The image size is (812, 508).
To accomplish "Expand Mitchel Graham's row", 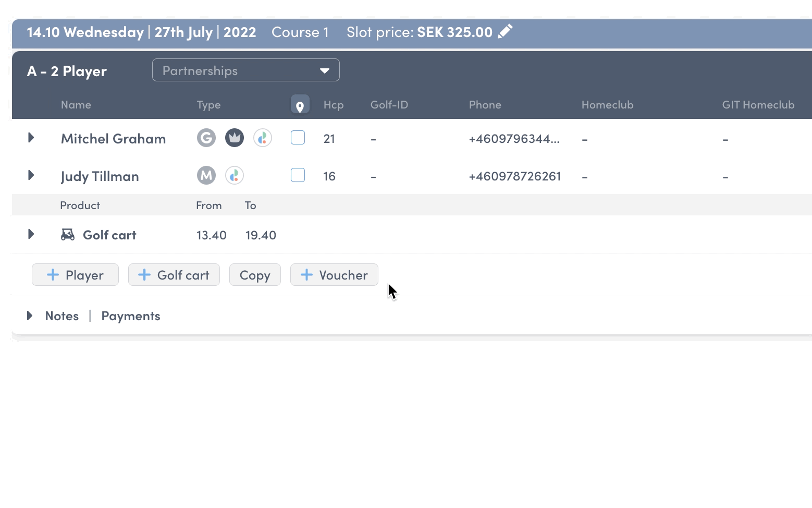I will (x=31, y=138).
